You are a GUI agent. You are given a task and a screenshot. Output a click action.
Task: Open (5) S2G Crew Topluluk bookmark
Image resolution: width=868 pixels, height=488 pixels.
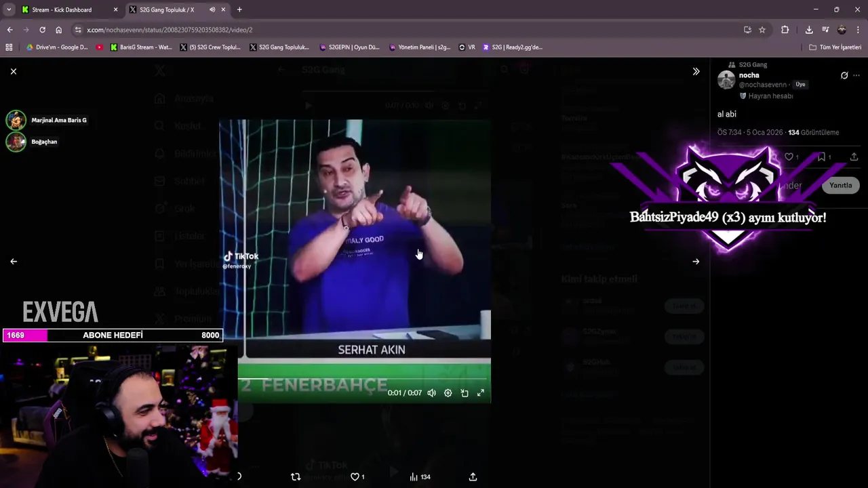point(210,47)
